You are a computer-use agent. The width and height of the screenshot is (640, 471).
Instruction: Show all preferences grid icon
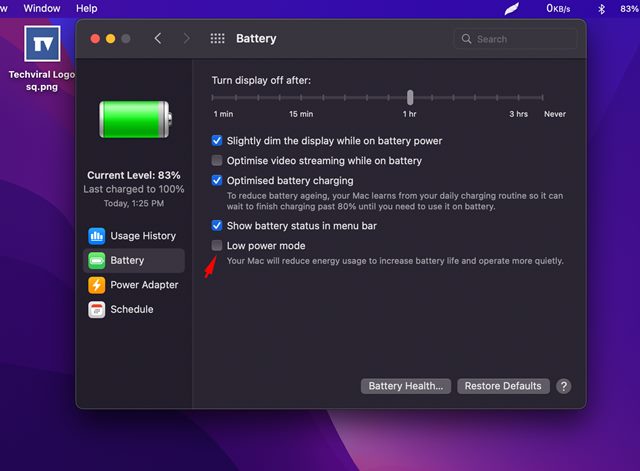point(217,39)
